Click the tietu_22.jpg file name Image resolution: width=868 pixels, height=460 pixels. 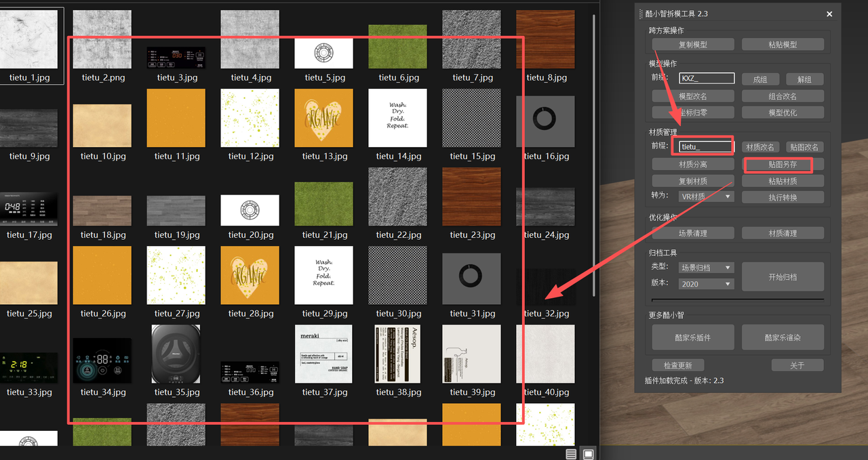point(398,235)
